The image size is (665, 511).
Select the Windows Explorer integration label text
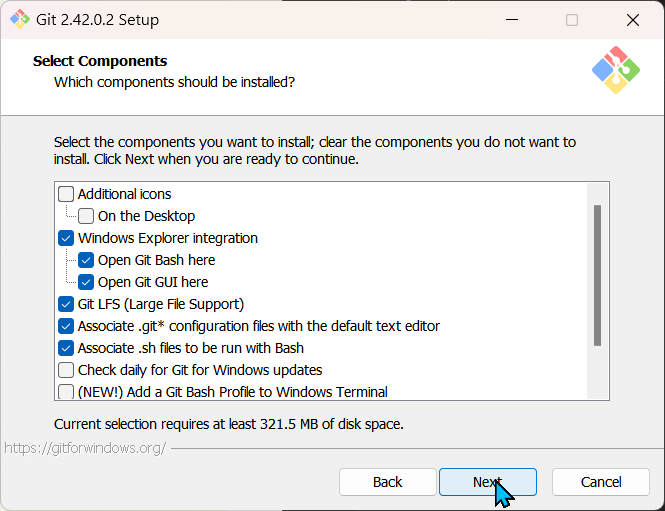168,238
